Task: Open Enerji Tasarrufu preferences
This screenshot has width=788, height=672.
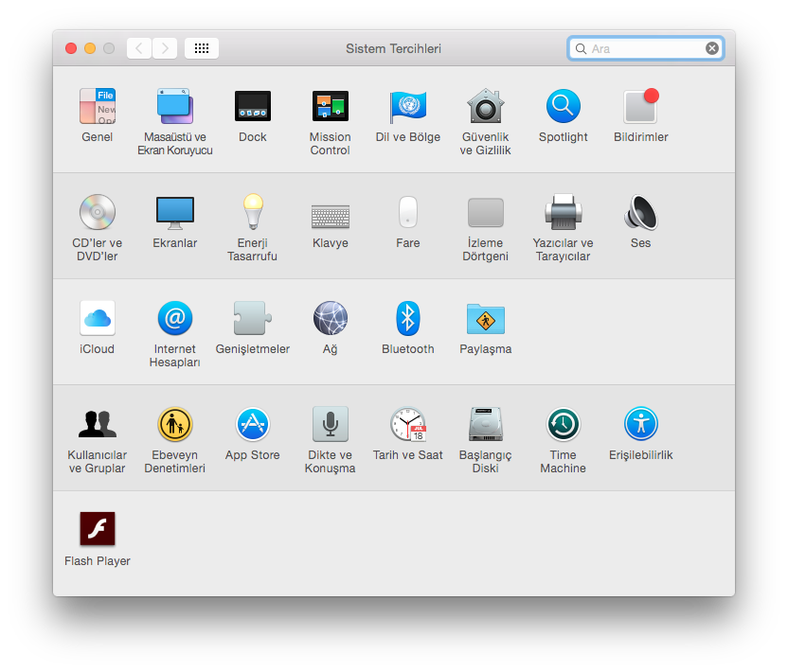Action: (252, 212)
